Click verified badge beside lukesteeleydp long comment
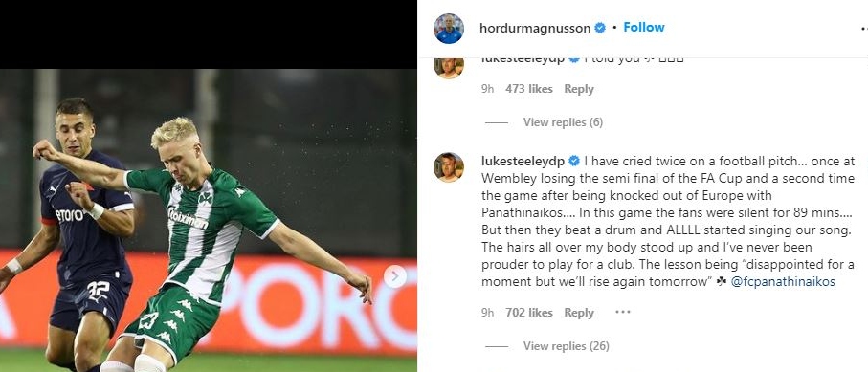 [574, 161]
